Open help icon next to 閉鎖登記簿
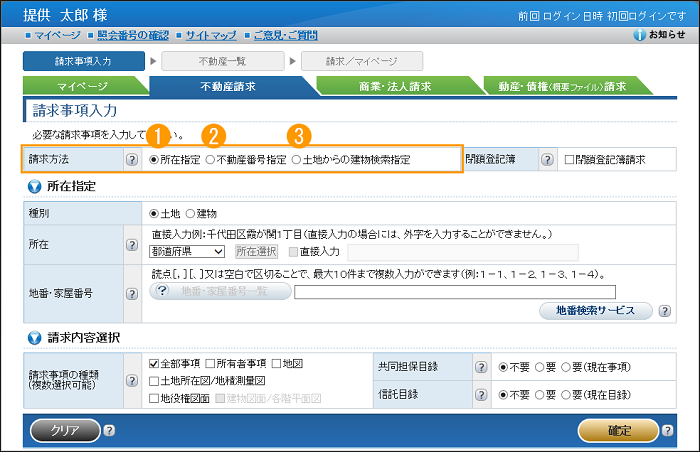The image size is (700, 452). point(547,159)
